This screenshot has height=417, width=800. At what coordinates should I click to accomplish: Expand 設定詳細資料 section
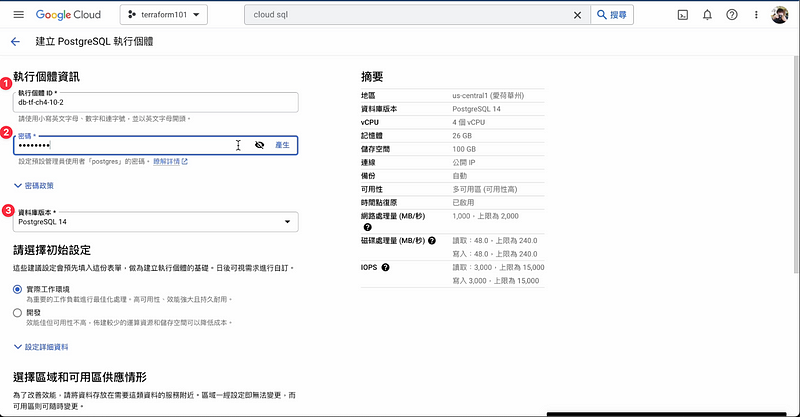coord(41,347)
